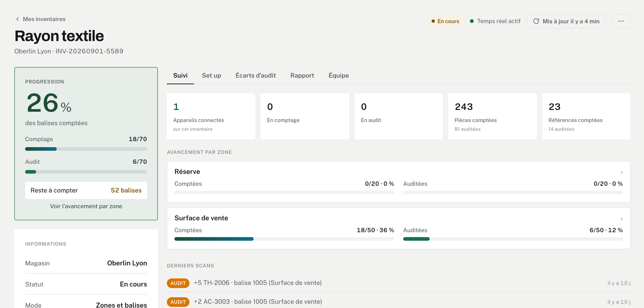644x308 pixels.
Task: Click the Oberlin Lyon · INV-20260901-5589 subtitle
Action: coord(69,51)
